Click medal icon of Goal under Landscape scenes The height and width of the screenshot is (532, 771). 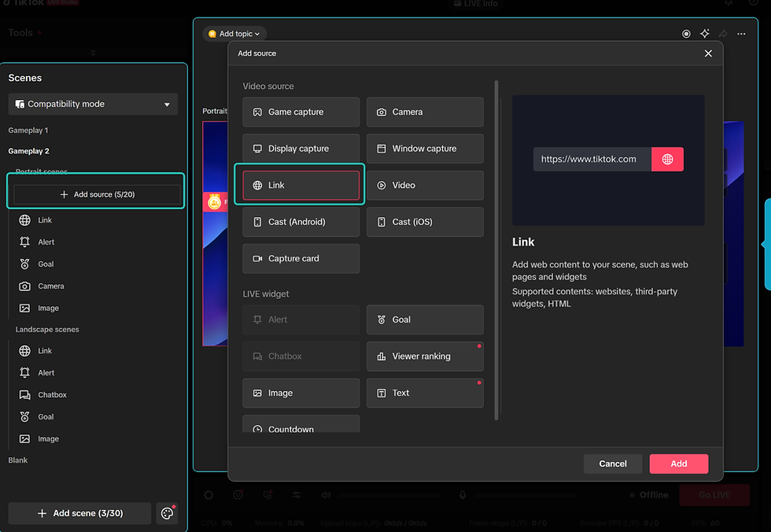(24, 417)
